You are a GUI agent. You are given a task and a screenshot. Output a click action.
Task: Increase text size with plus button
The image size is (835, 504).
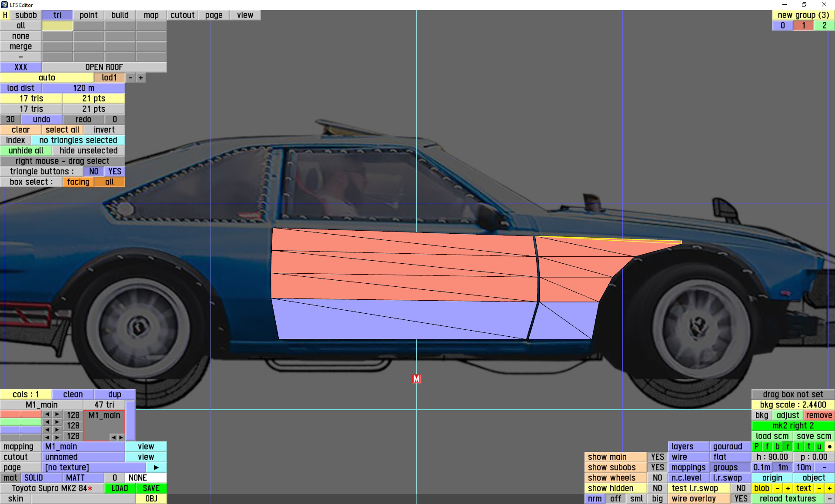tap(829, 488)
